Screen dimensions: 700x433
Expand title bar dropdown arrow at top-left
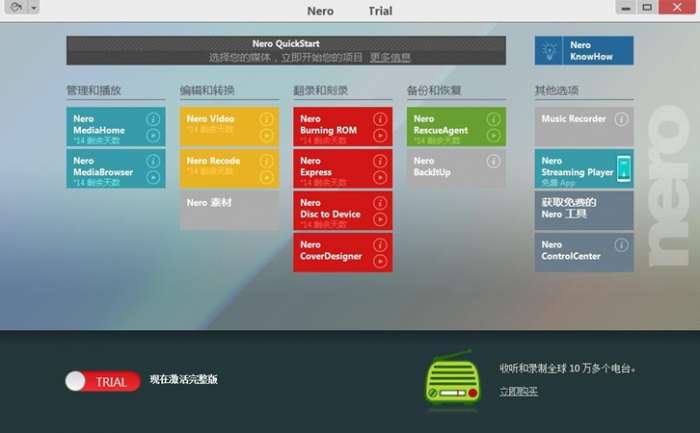(33, 7)
